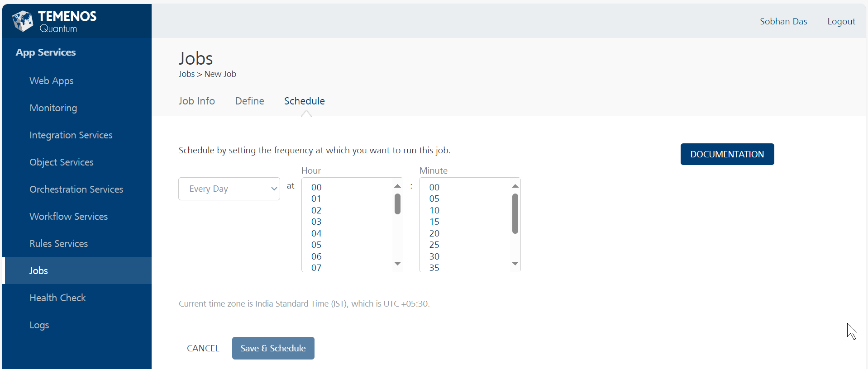Click the Hour list scrollbar thumb
This screenshot has height=369, width=868.
coord(397,204)
